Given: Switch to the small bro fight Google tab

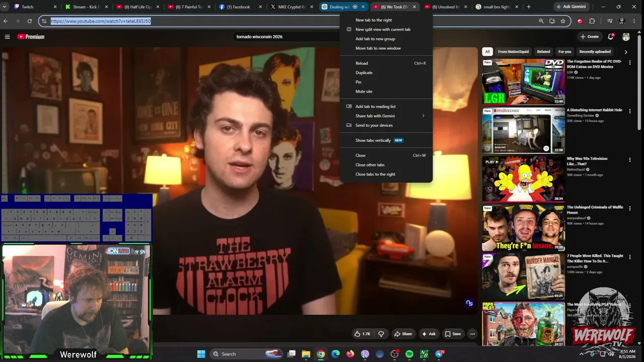Looking at the screenshot, I should click(x=496, y=7).
